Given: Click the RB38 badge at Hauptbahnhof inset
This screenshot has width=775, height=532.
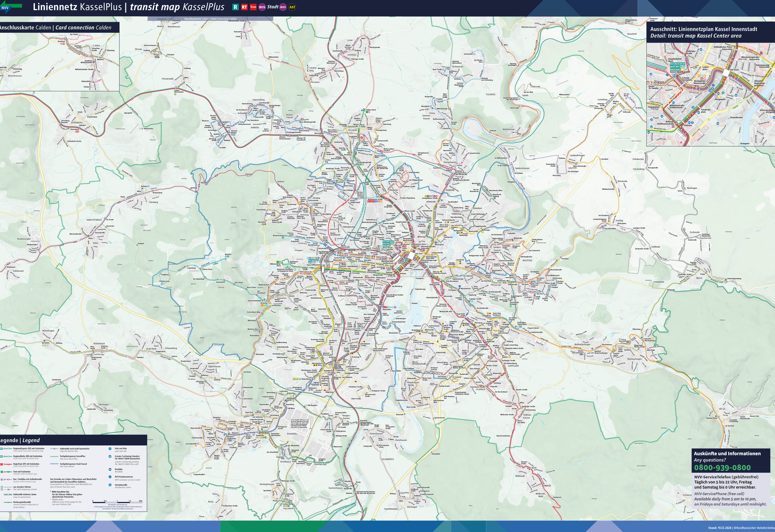Looking at the screenshot, I should (682, 67).
